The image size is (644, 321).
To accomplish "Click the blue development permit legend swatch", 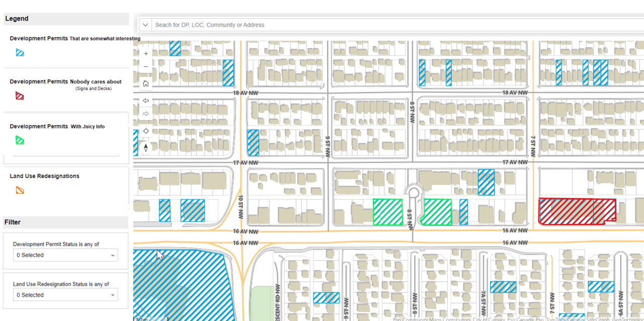I will [20, 52].
